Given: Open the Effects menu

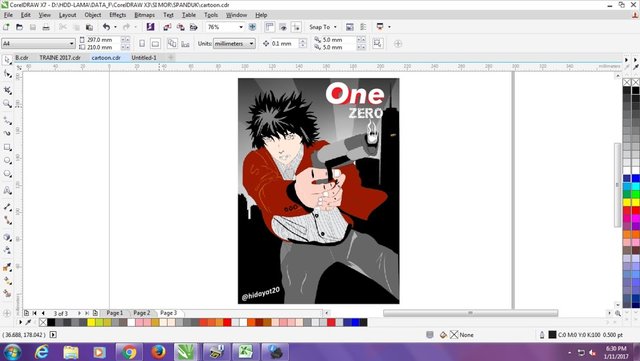Looking at the screenshot, I should point(118,15).
